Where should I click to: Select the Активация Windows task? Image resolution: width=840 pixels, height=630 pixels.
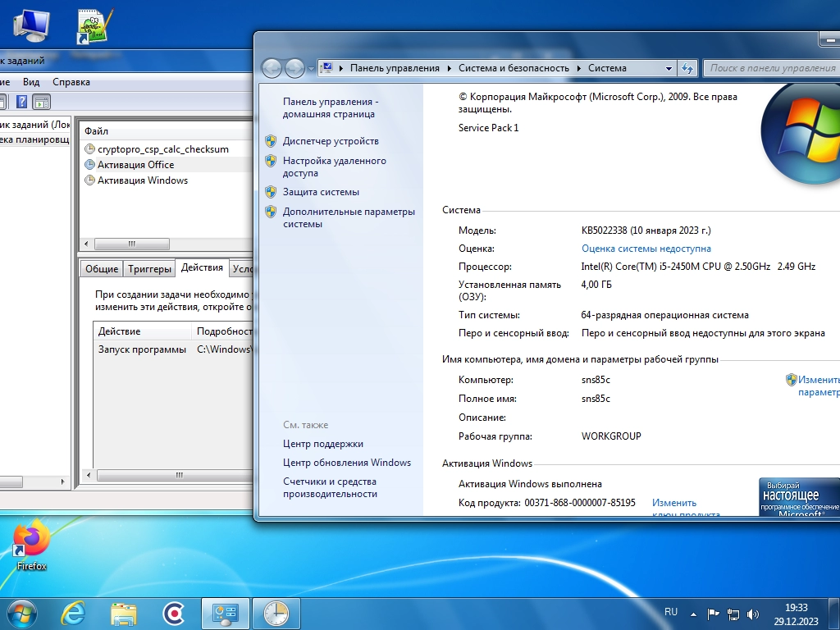(x=143, y=180)
